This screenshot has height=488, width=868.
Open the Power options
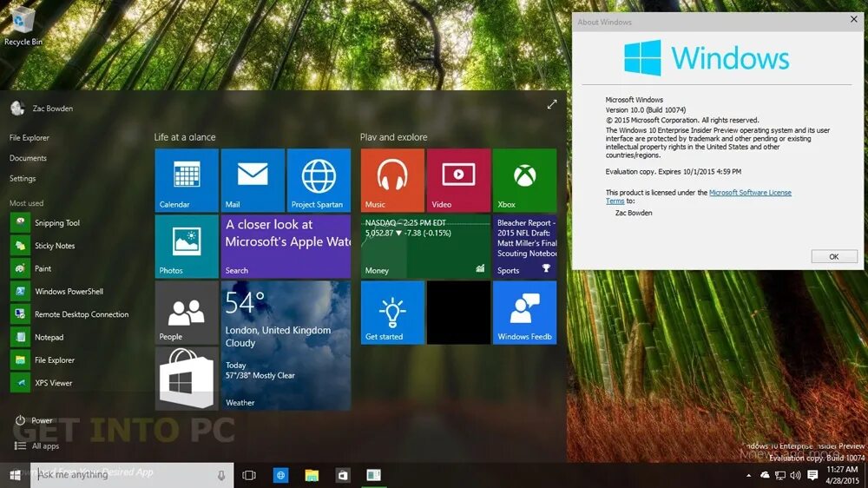click(x=34, y=420)
